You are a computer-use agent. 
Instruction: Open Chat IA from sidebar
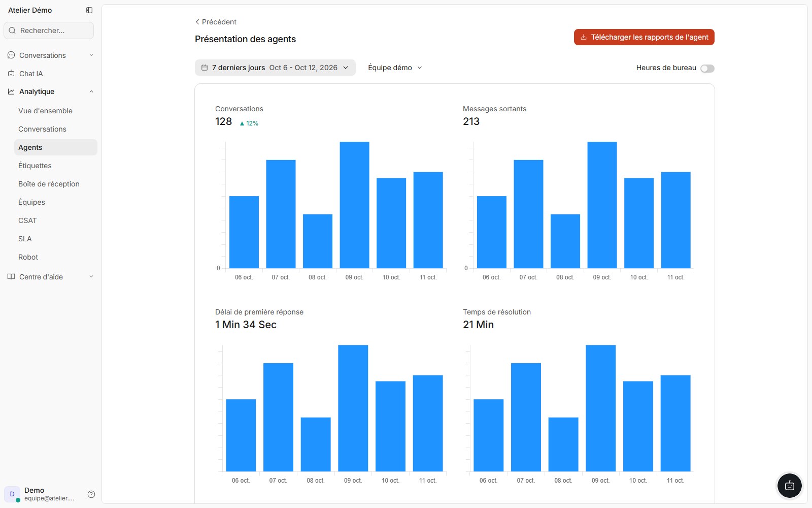point(51,73)
